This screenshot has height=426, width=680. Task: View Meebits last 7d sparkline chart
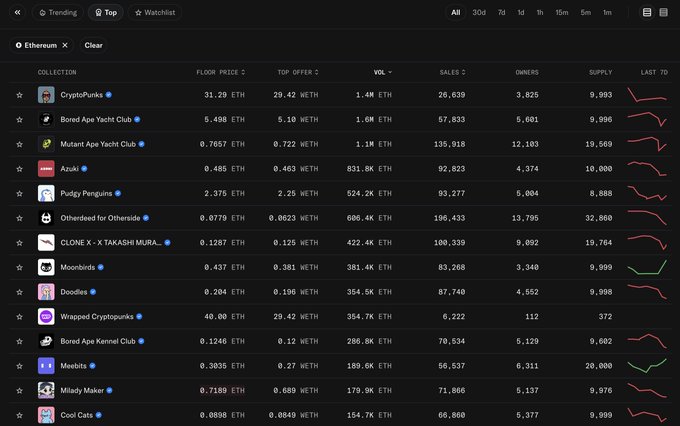(x=647, y=366)
